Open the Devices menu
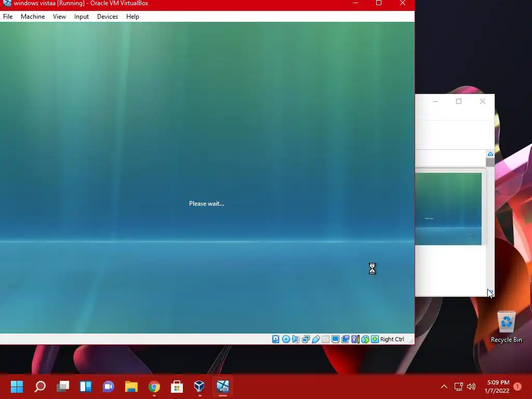Image resolution: width=532 pixels, height=399 pixels. click(108, 16)
